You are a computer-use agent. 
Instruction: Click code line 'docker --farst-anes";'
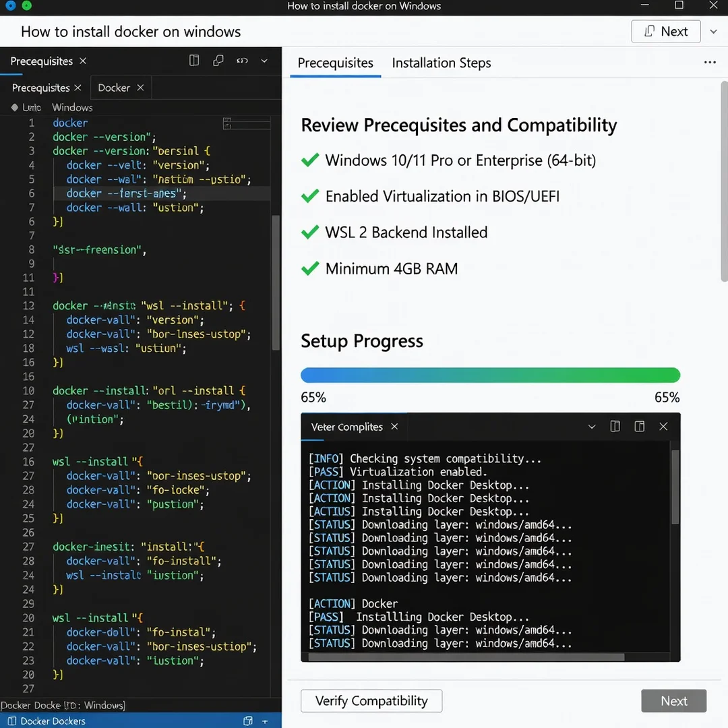[x=126, y=193]
